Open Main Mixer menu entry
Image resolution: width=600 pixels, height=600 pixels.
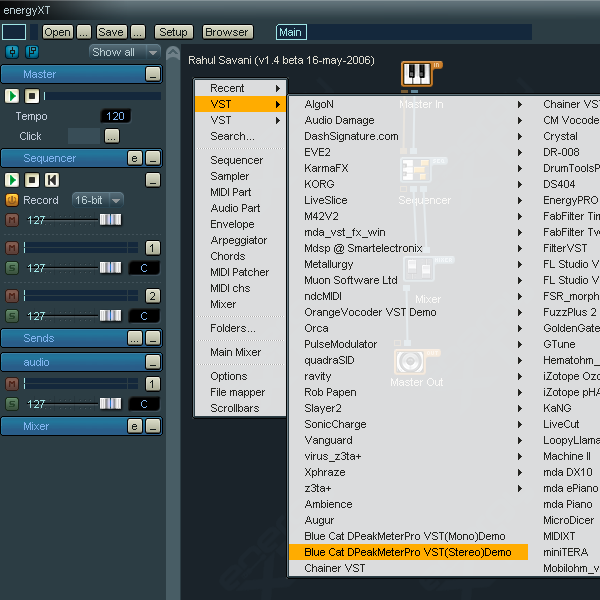click(x=240, y=352)
